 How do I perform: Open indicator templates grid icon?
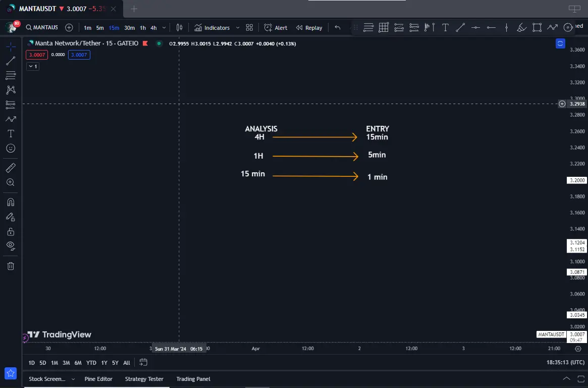[x=249, y=27]
